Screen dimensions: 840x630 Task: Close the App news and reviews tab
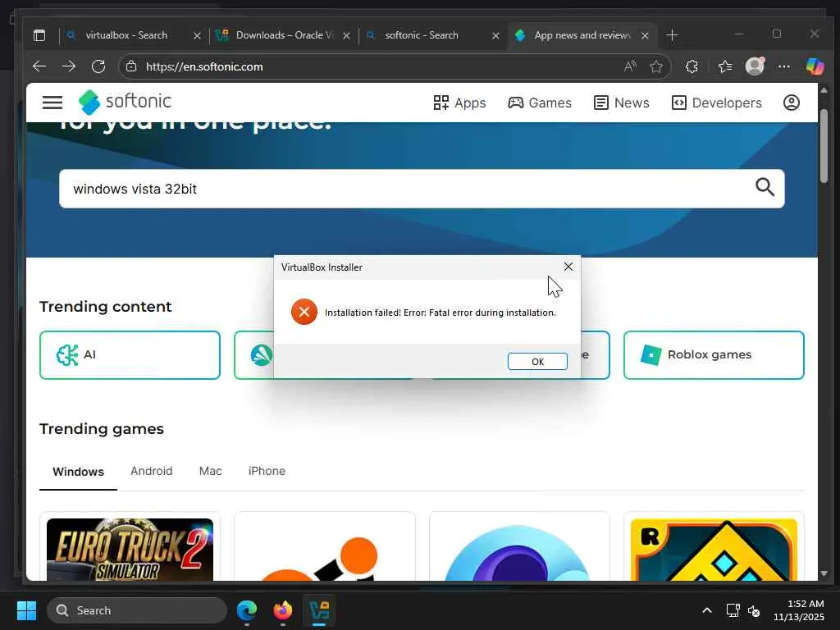click(x=645, y=36)
